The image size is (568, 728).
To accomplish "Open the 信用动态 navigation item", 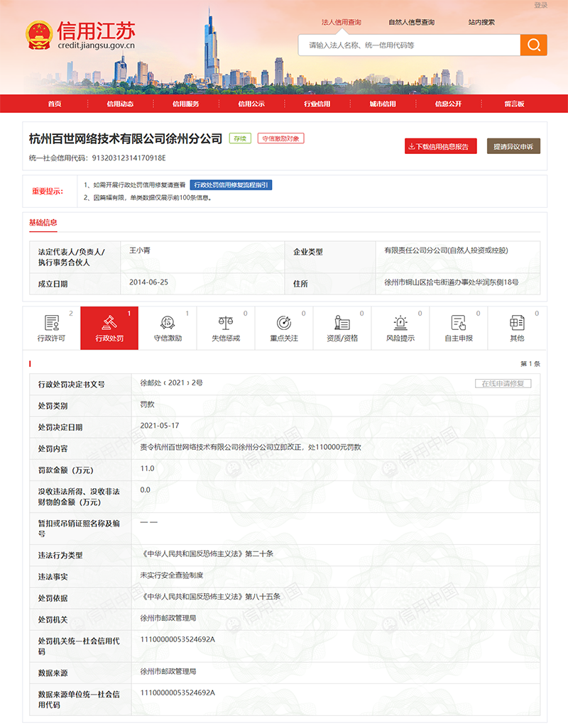I will [x=120, y=104].
